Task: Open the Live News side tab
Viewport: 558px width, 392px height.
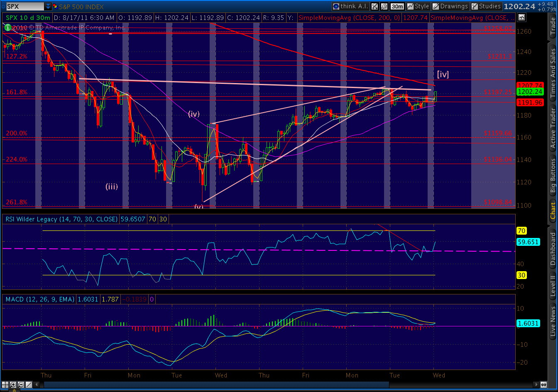Action: tap(552, 321)
